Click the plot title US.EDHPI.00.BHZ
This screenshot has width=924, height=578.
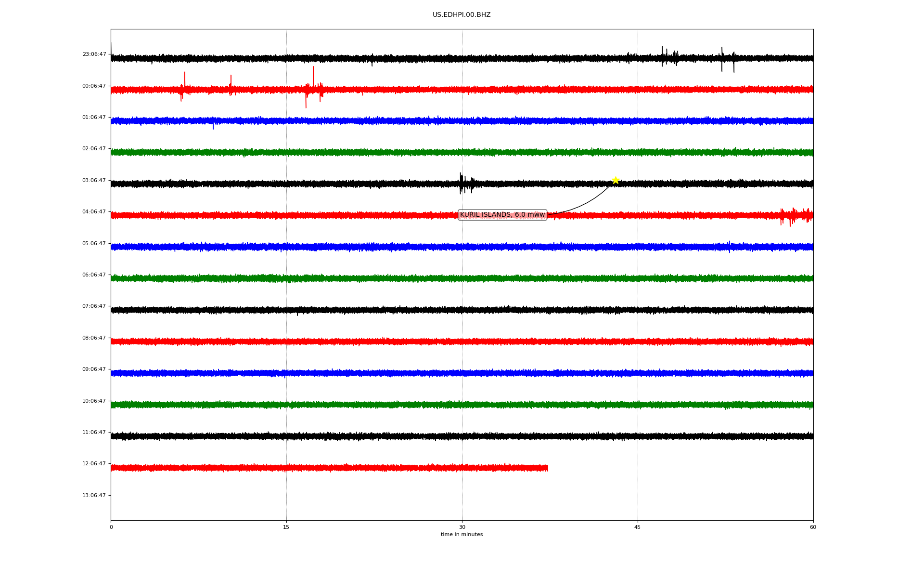tap(462, 15)
